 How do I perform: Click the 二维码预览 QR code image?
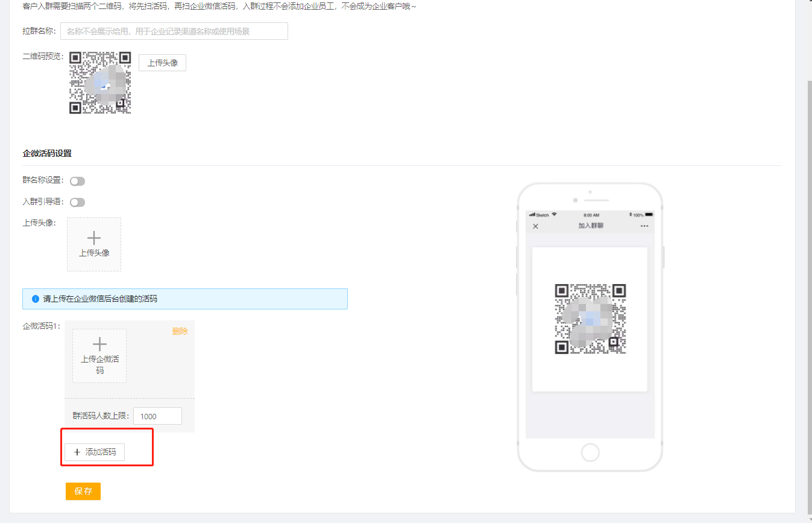100,83
